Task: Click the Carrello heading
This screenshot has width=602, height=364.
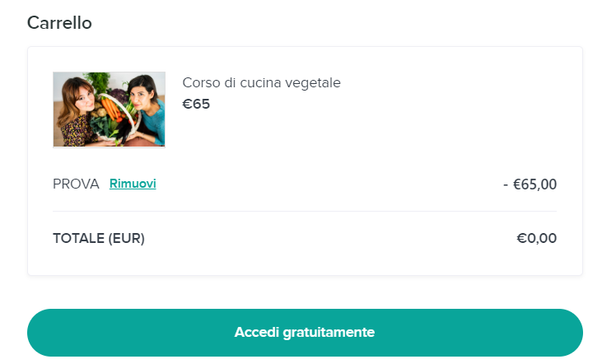Action: [x=59, y=23]
